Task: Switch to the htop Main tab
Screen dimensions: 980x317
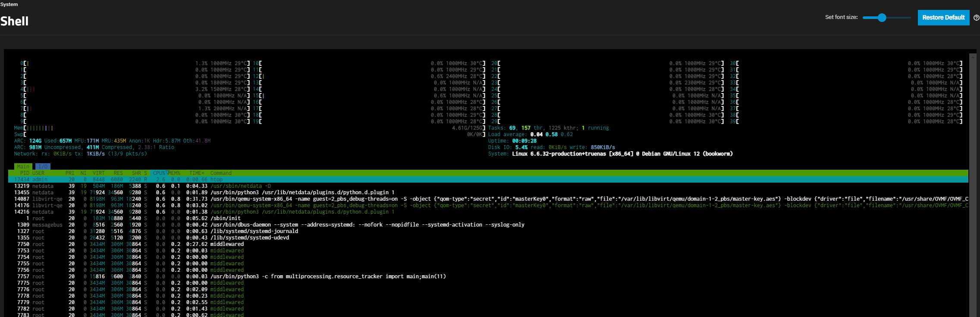Action: 23,167
